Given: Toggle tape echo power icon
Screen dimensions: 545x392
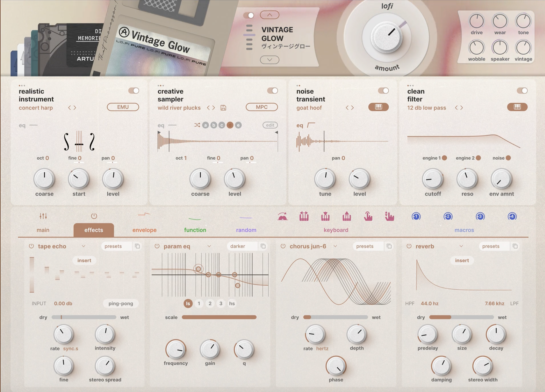Looking at the screenshot, I should click(31, 246).
